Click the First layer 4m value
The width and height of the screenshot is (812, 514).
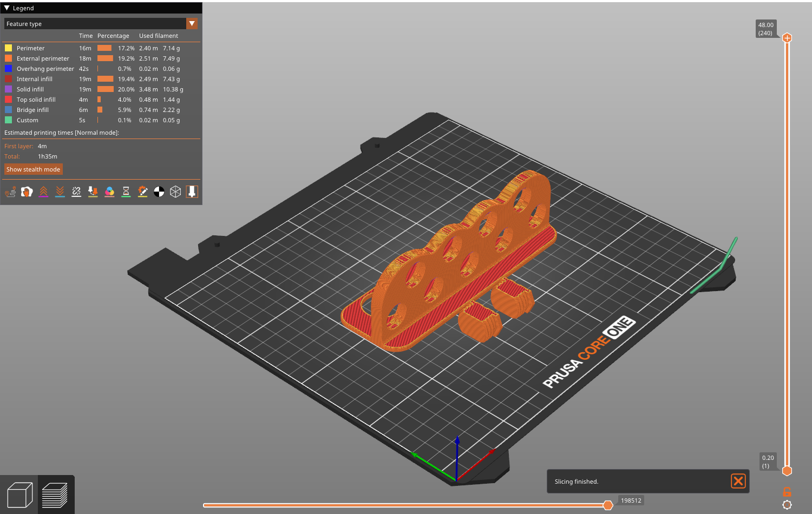[x=42, y=146]
